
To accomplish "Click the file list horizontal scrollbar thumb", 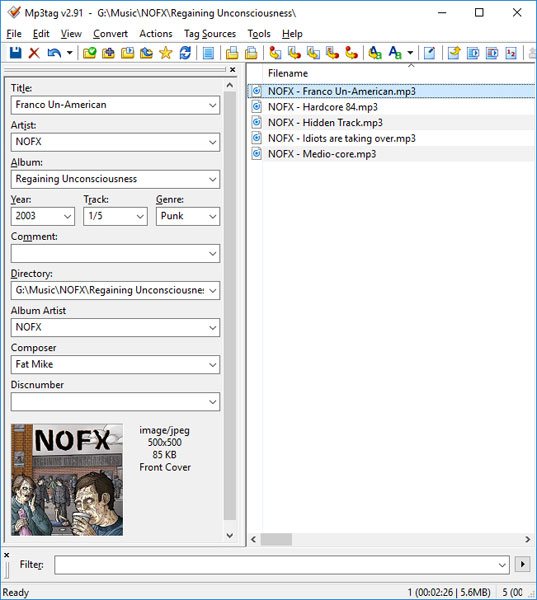I will (x=276, y=540).
